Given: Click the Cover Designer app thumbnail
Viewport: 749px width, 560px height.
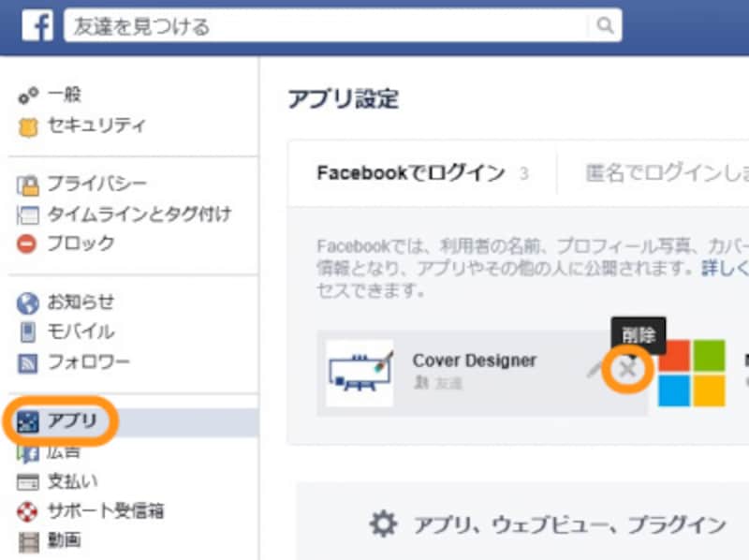Looking at the screenshot, I should [360, 369].
